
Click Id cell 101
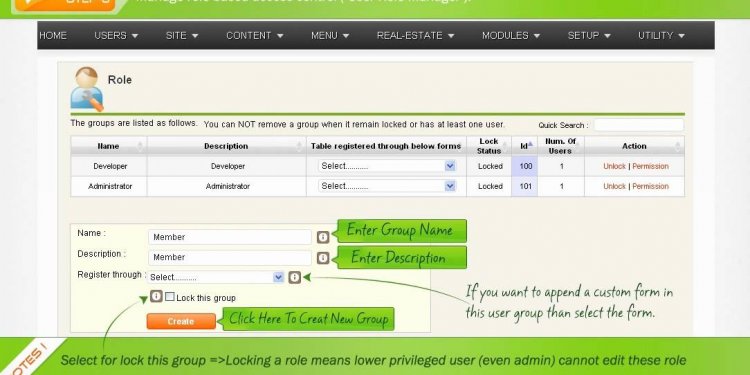pos(525,186)
